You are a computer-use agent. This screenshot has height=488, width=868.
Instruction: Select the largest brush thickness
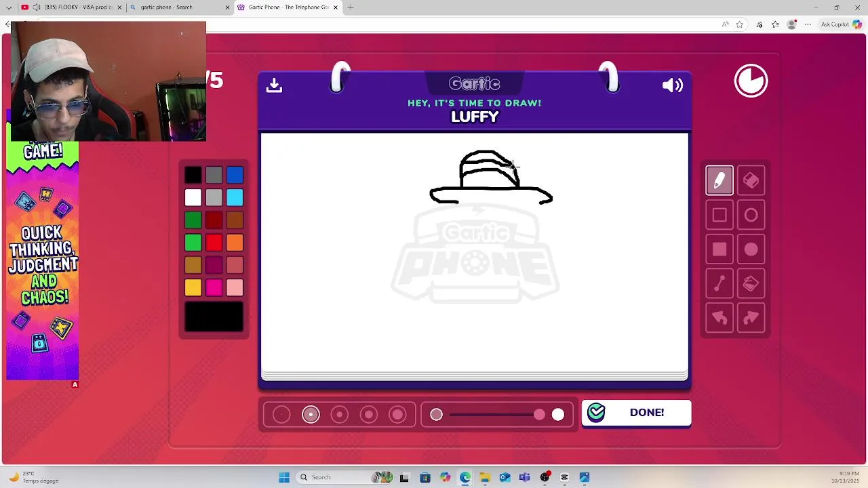(x=398, y=414)
